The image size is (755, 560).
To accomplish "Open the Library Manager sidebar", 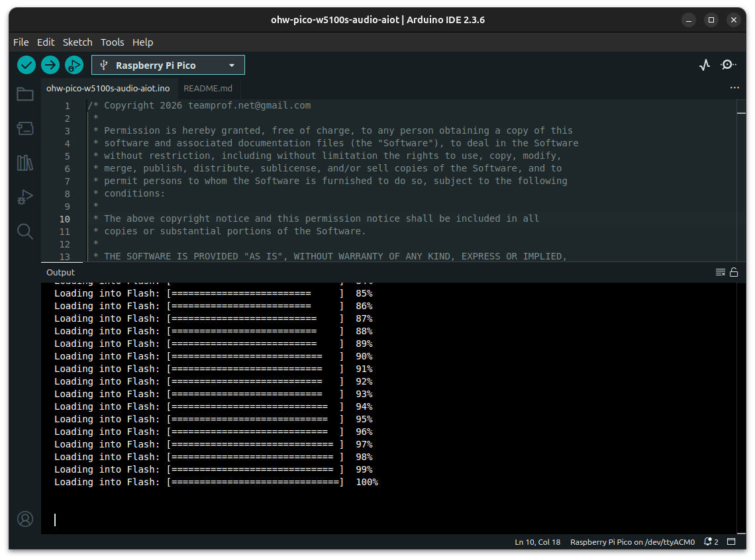I will click(25, 163).
